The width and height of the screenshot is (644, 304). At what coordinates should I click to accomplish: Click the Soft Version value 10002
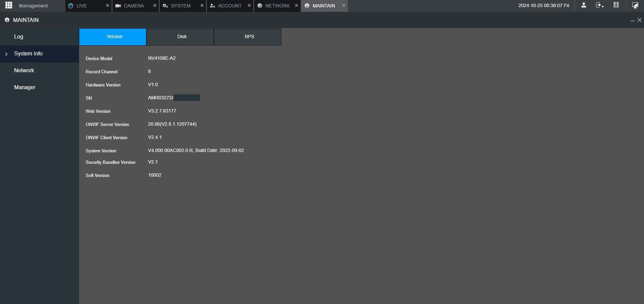[x=155, y=175]
